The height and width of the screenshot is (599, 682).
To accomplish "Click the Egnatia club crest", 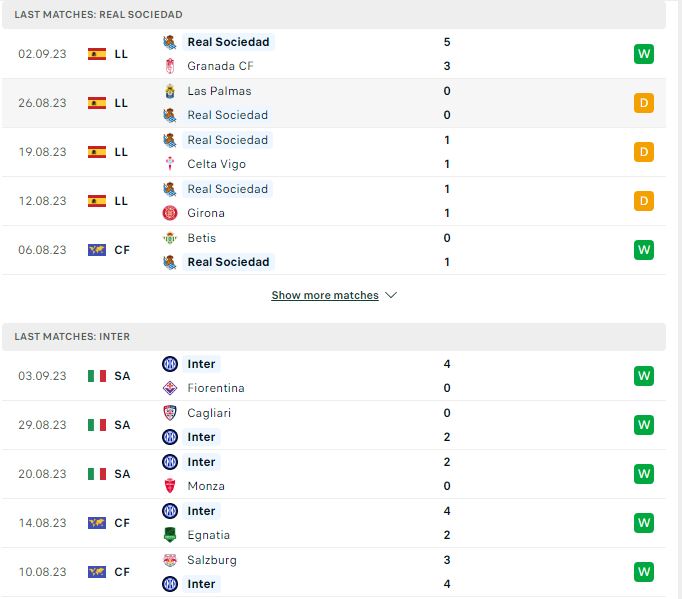I will pos(170,535).
